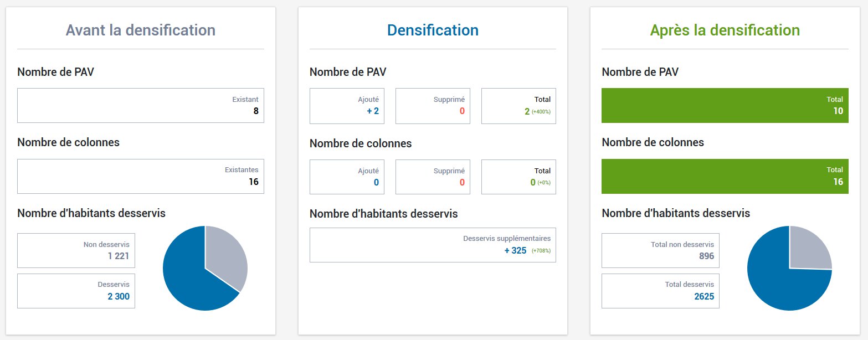Select the green "Après la densification" heading
868x340 pixels.
pos(725,30)
